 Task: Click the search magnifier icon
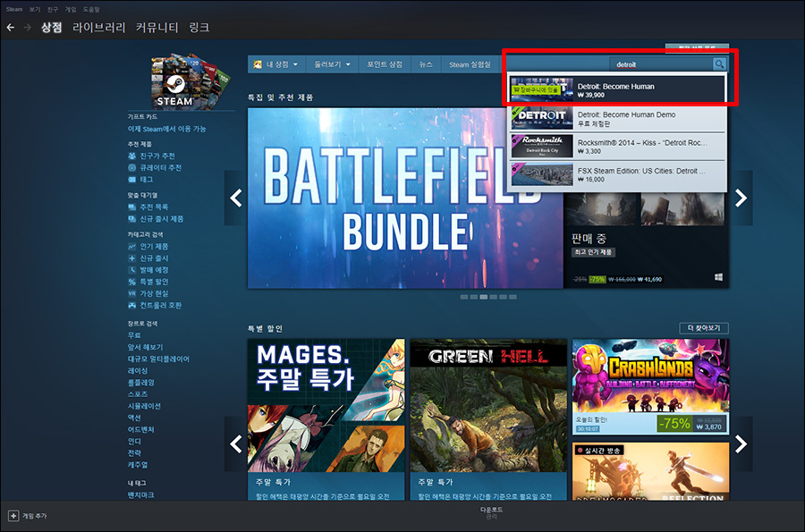pyautogui.click(x=719, y=64)
